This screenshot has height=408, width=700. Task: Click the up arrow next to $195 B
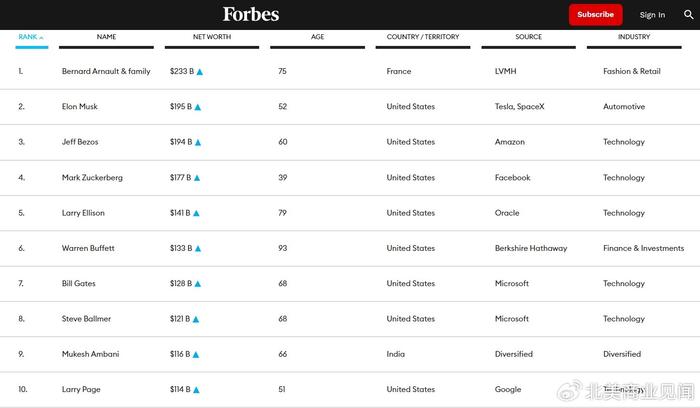click(198, 107)
